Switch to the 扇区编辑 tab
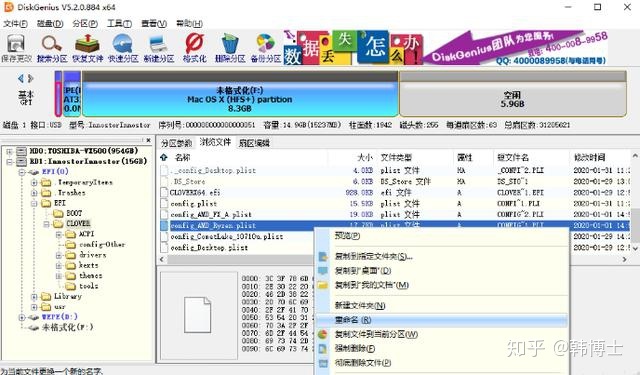The height and width of the screenshot is (375, 640). [x=254, y=143]
